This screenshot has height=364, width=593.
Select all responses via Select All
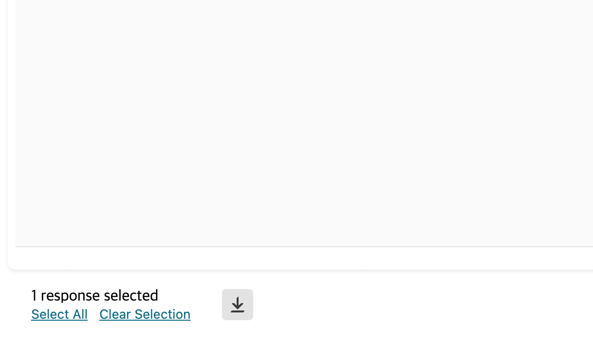pos(59,314)
